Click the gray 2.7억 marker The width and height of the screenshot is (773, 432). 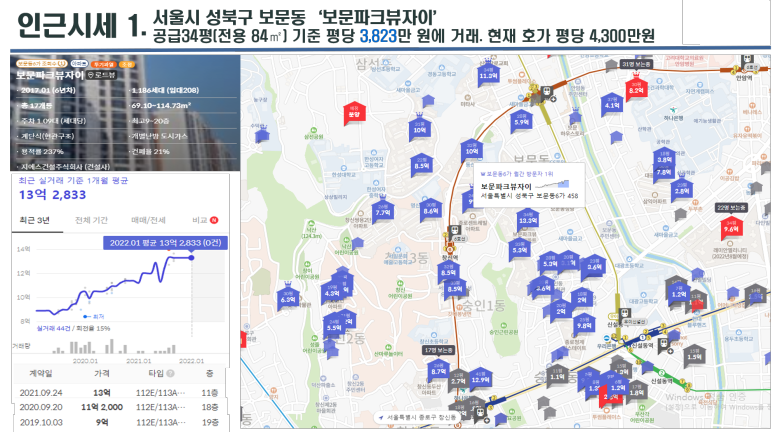[x=458, y=379]
